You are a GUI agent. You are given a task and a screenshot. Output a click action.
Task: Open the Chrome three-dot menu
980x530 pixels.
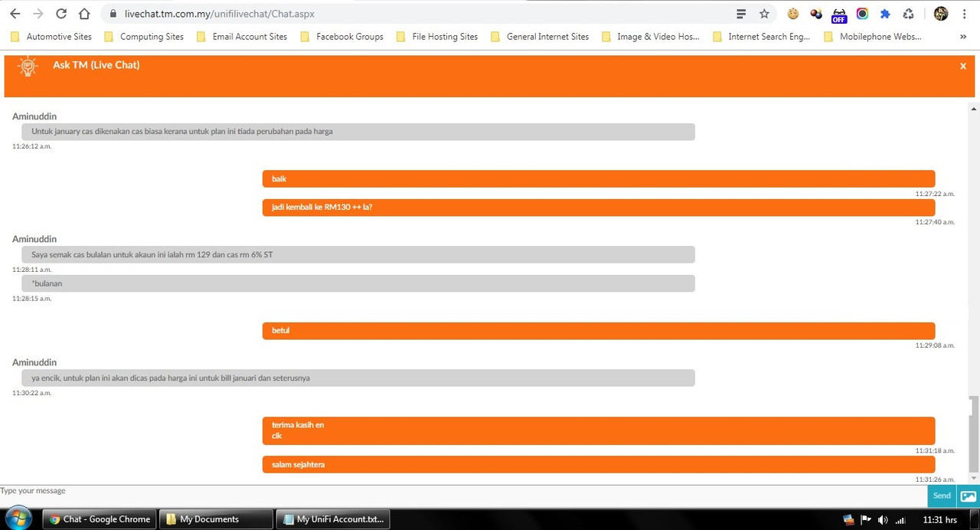(964, 14)
